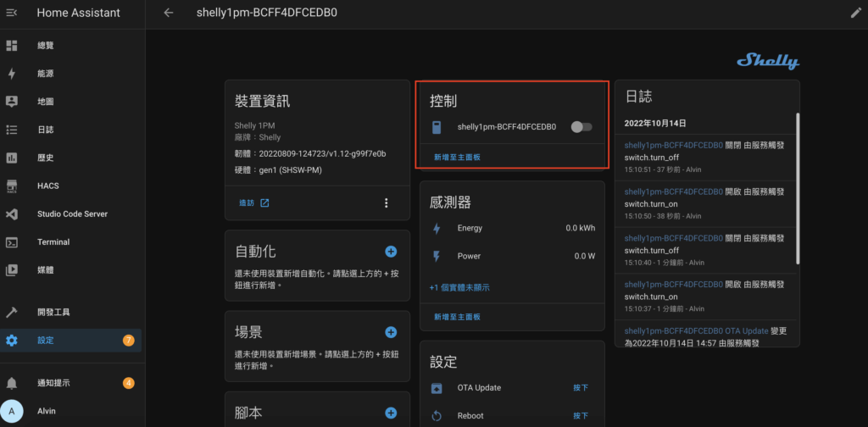This screenshot has width=868, height=427.
Task: Click the 2022年10月14日 date header
Action: [x=655, y=123]
